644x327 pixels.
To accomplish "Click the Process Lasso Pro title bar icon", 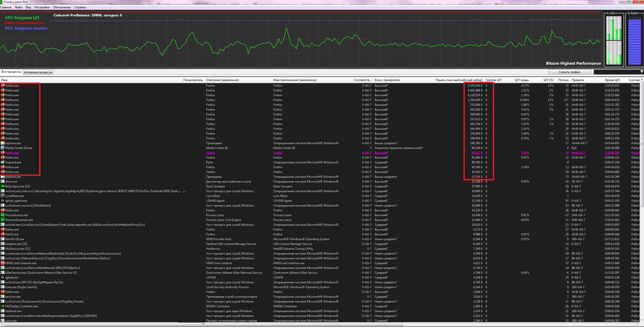I will [2, 2].
